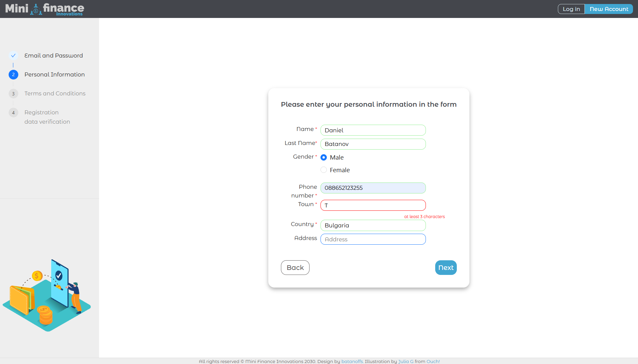Select the Male gender radio button
This screenshot has height=364, width=638.
[x=323, y=157]
